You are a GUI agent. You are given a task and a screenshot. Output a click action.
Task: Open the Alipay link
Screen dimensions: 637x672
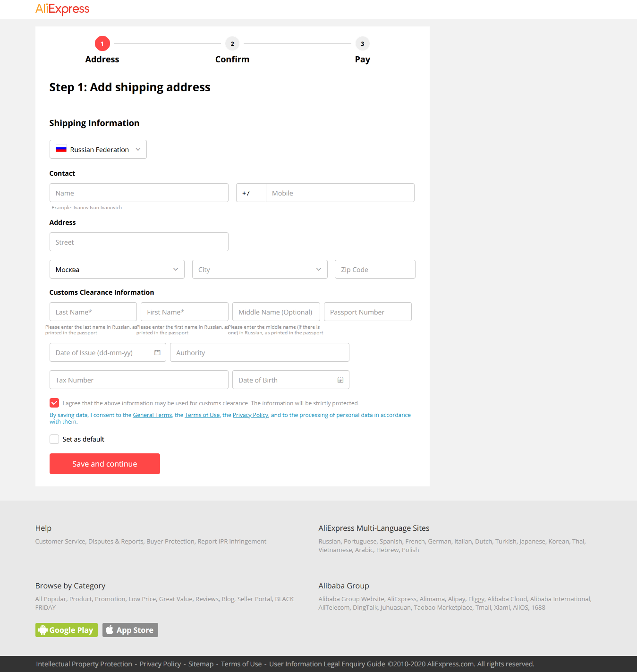tap(456, 599)
